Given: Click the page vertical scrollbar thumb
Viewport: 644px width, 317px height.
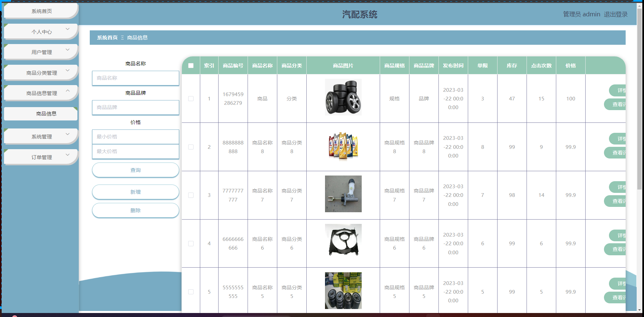Looking at the screenshot, I should (639, 100).
